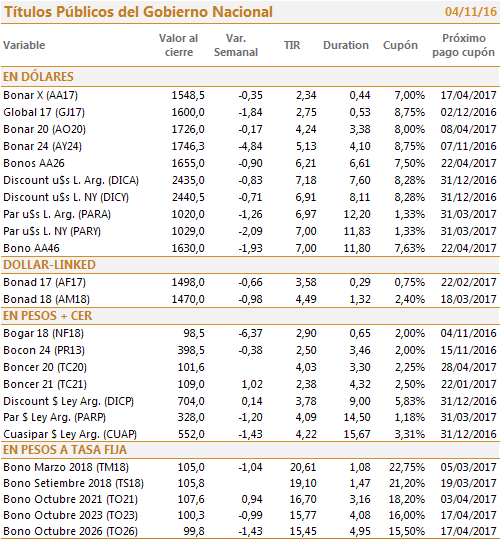Click the Bonad 18 (AM18) row label

tap(46, 299)
